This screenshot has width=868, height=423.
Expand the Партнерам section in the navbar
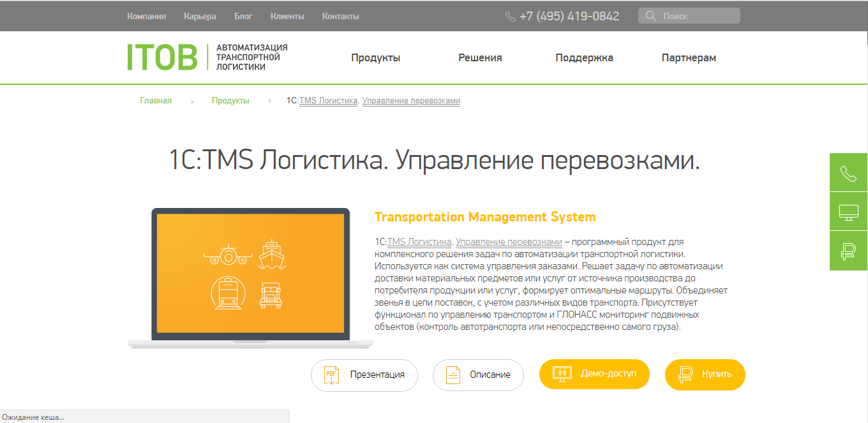tap(689, 57)
